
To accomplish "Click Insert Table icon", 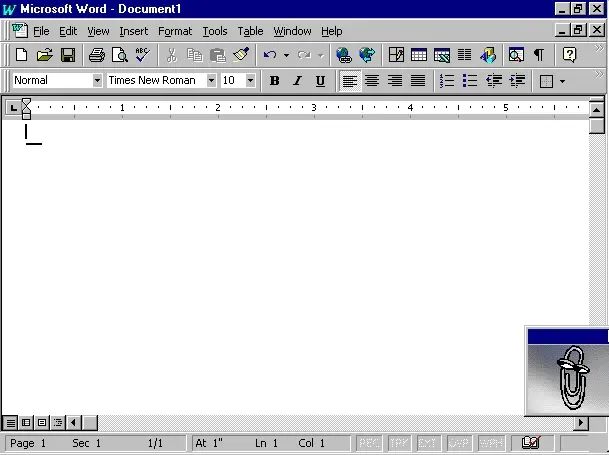I will (419, 55).
